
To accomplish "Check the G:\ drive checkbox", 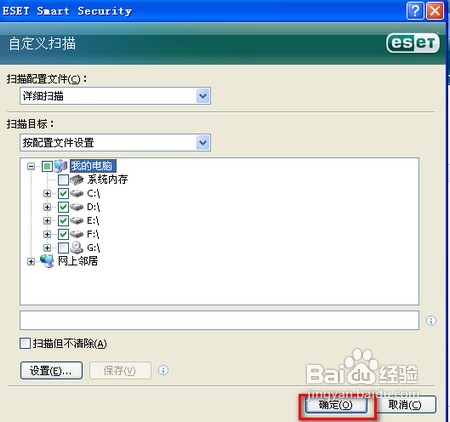I will [x=63, y=248].
